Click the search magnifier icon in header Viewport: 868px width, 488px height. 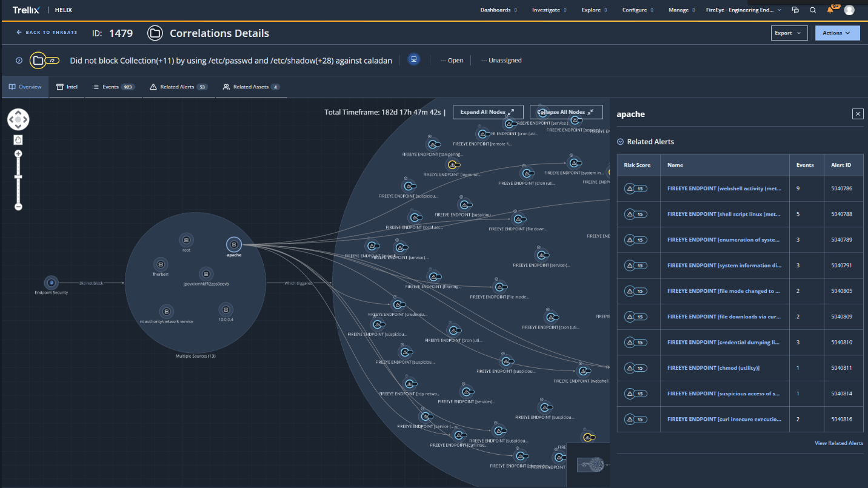(813, 10)
